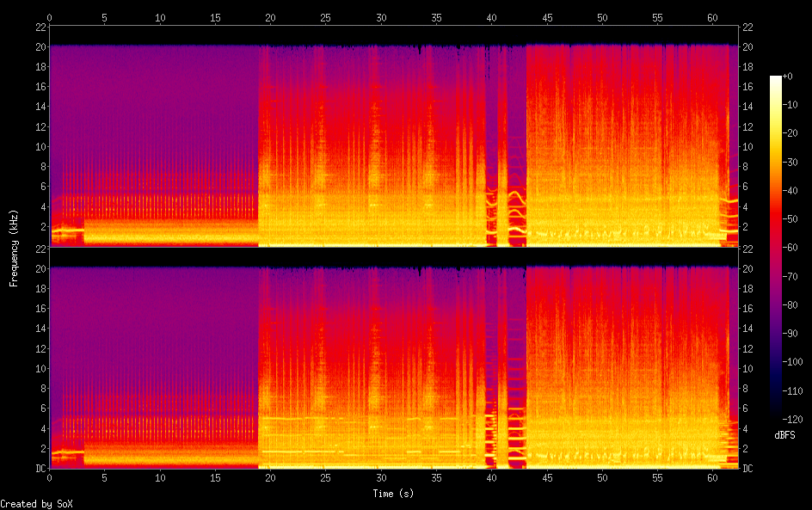Select the +0 label on the color scale
Viewport: 812px width, 510px height.
click(787, 77)
